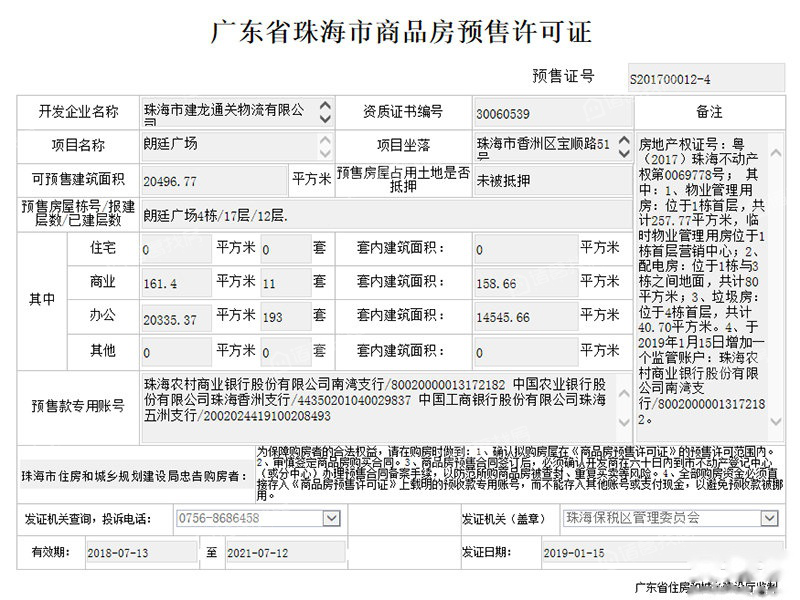
Task: Click the 项目坐落 address text box
Action: (553, 146)
